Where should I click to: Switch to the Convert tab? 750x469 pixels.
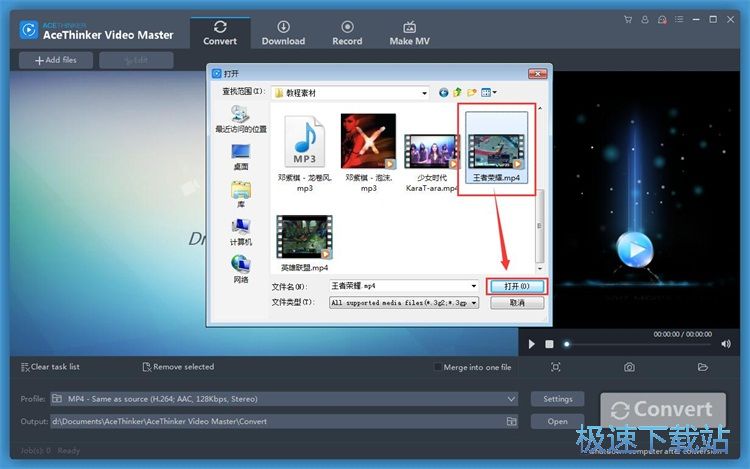point(220,33)
